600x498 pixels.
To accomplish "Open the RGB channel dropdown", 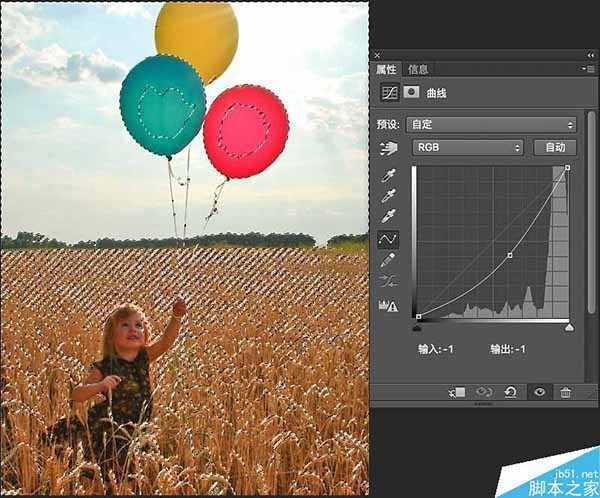I will [x=468, y=147].
